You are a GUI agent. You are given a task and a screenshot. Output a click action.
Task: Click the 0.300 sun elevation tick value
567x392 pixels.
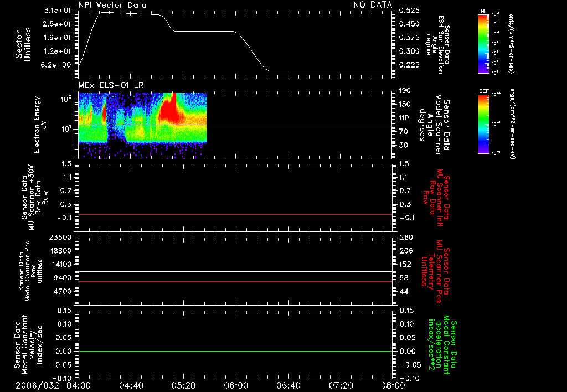tap(409, 51)
